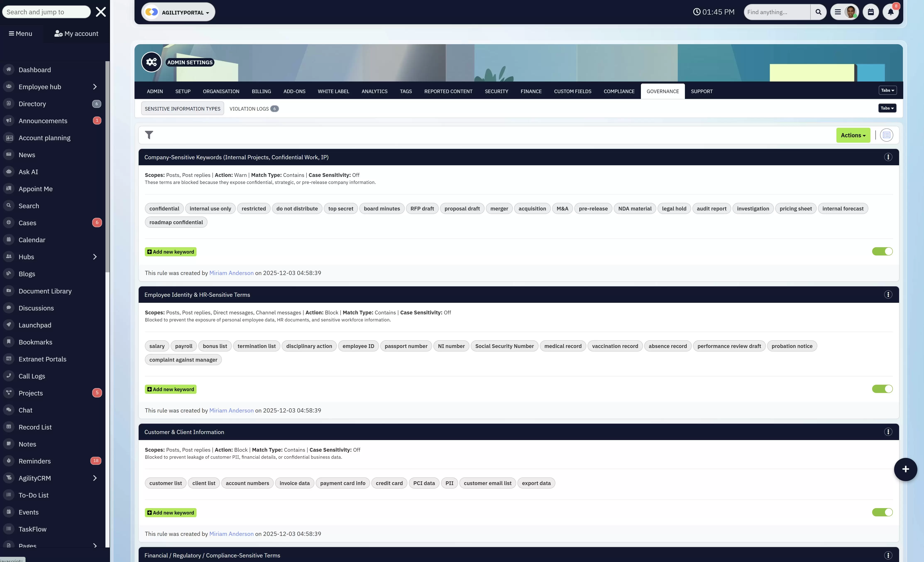This screenshot has height=562, width=924.
Task: Expand the Employee hub submenu
Action: click(94, 87)
